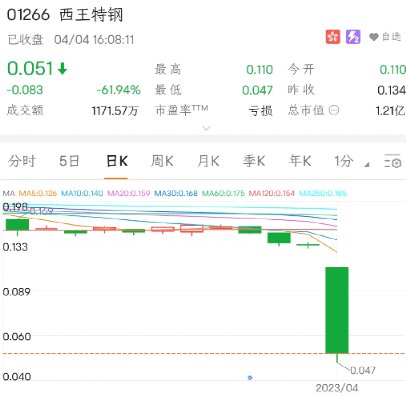Click the 1分 interval option

(344, 161)
